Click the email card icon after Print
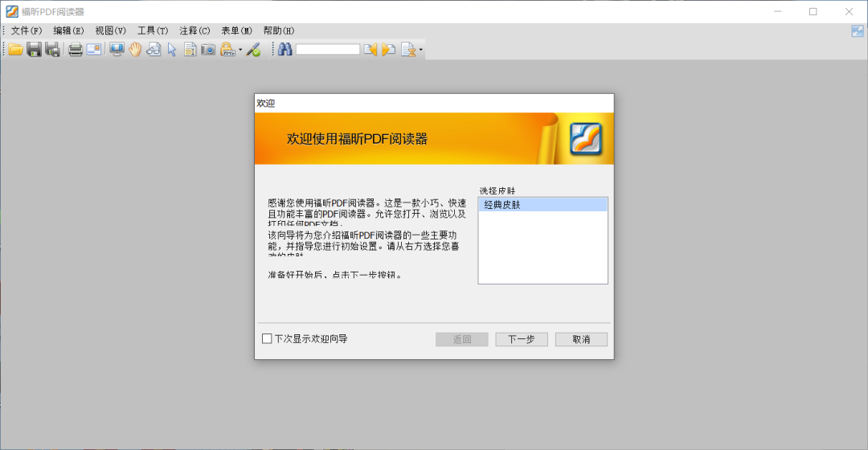Viewport: 868px width, 450px height. point(94,49)
